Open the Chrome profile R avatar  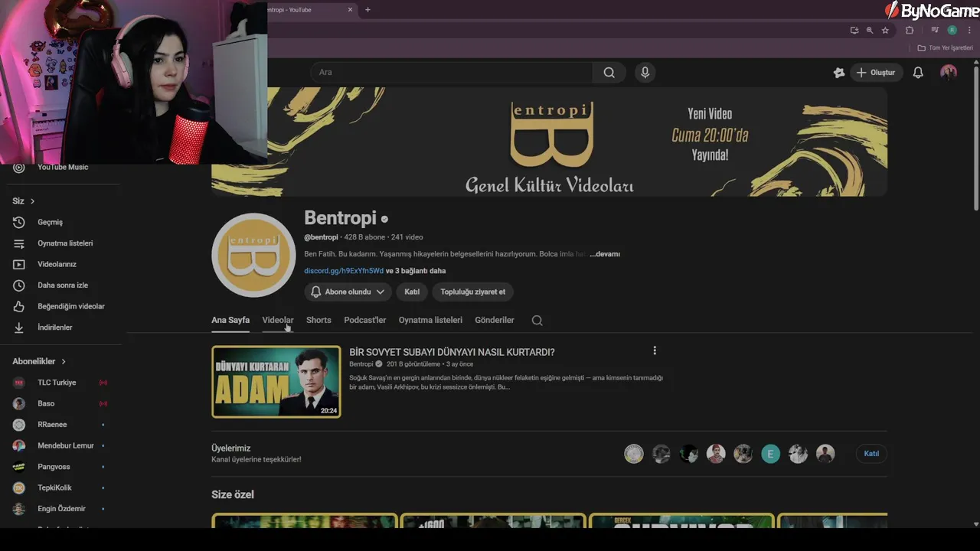coord(952,31)
